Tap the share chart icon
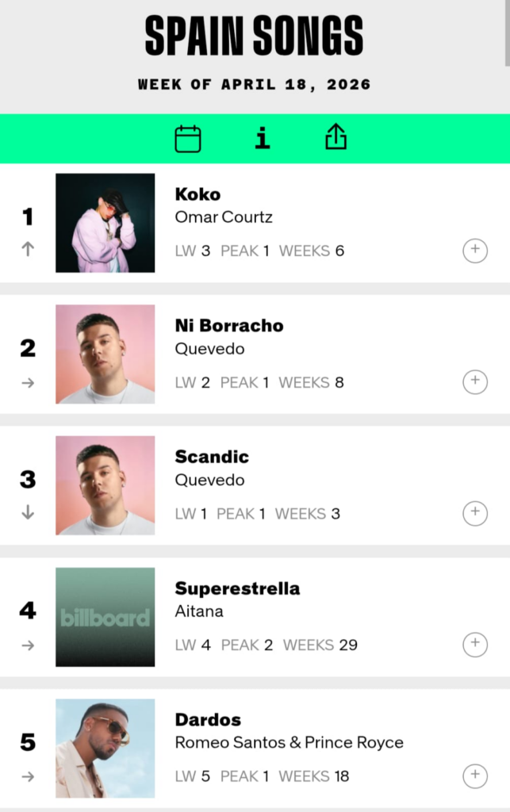Viewport: 510px width, 812px height. tap(336, 138)
